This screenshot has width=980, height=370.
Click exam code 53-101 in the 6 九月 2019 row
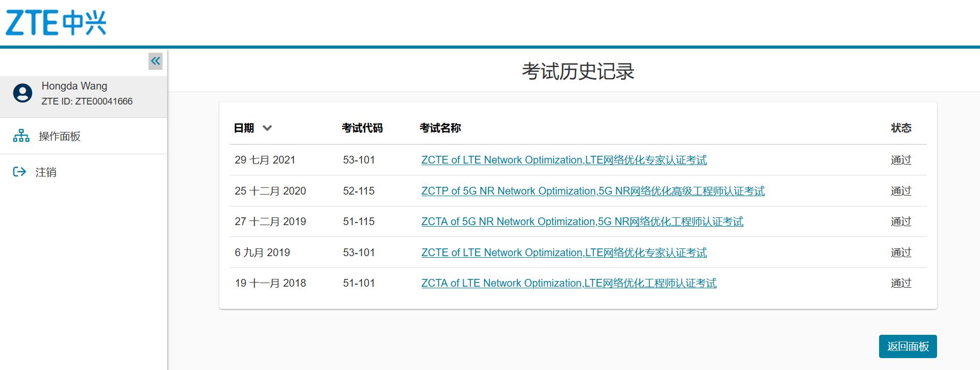pyautogui.click(x=359, y=253)
